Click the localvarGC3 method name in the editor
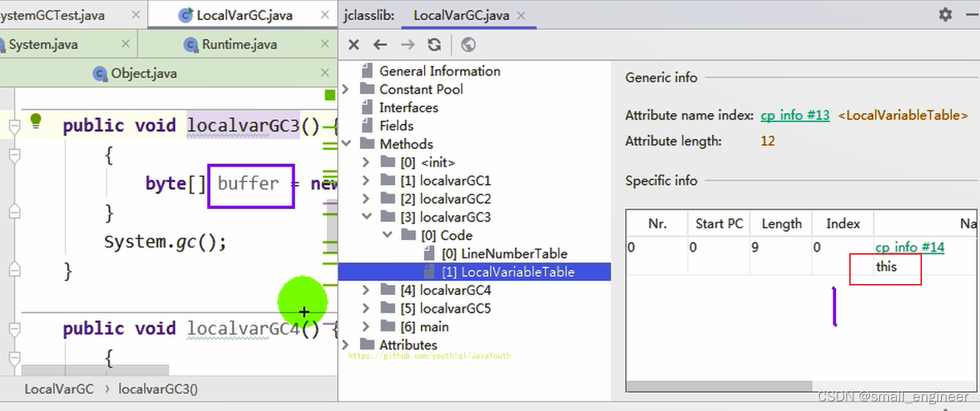The height and width of the screenshot is (411, 980). coord(244,126)
